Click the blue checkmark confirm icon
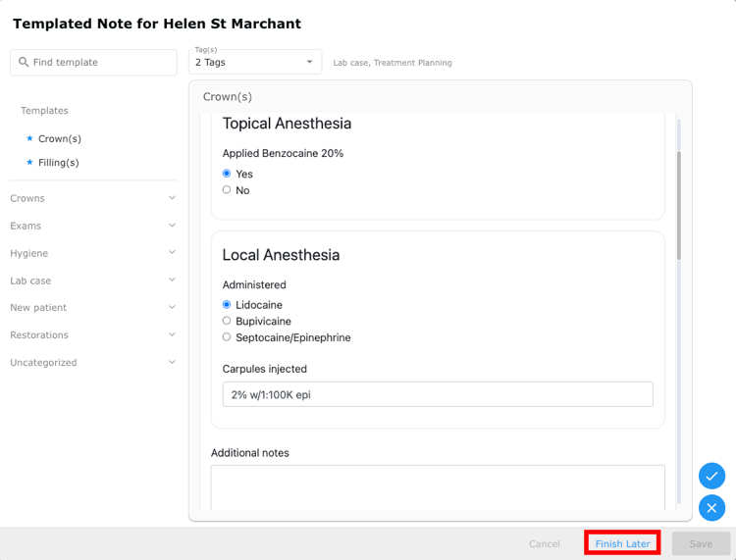The image size is (736, 560). (x=711, y=476)
